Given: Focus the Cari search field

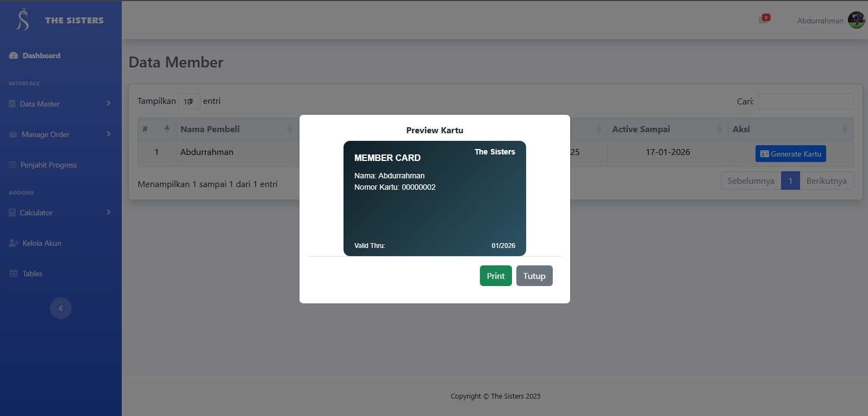Looking at the screenshot, I should (805, 101).
